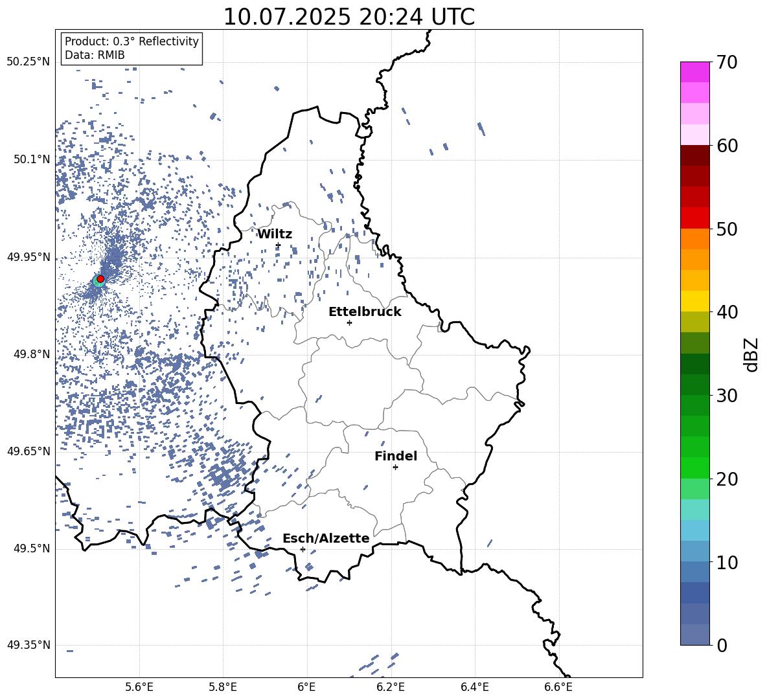The height and width of the screenshot is (700, 767).
Task: Click the 49.65°N latitude label
Action: pyautogui.click(x=29, y=451)
